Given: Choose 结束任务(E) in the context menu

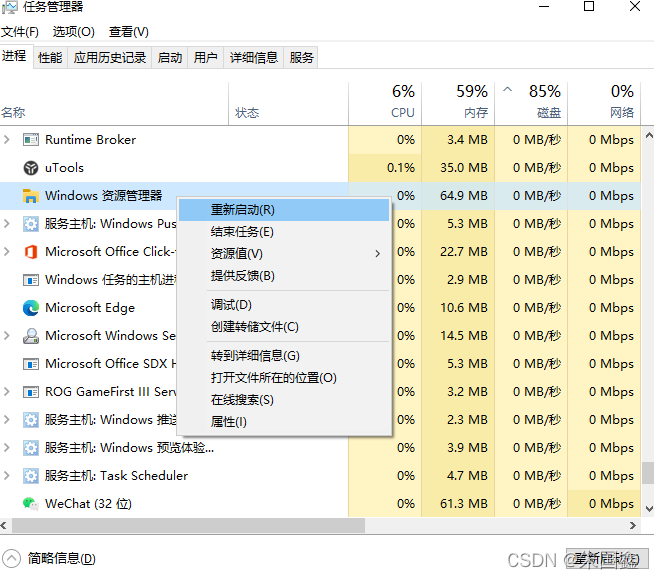Looking at the screenshot, I should (284, 232).
